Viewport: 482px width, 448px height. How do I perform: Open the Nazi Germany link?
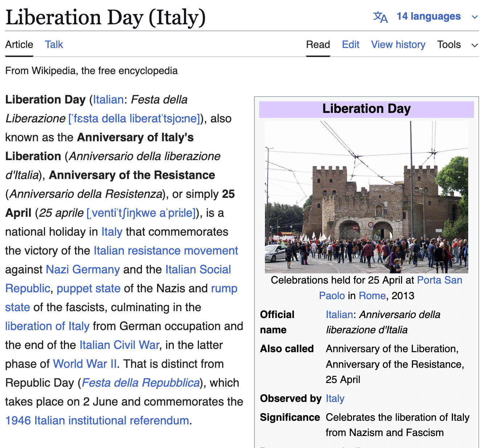point(83,269)
